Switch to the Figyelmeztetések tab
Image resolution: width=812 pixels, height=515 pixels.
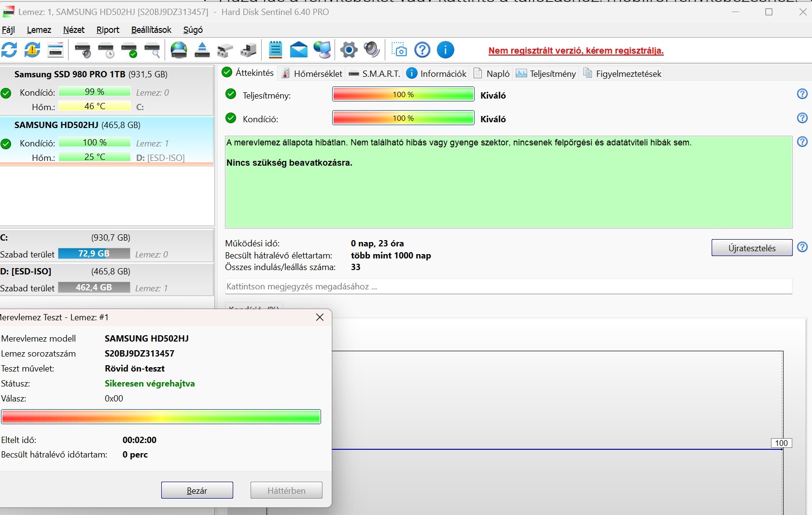[x=622, y=73]
